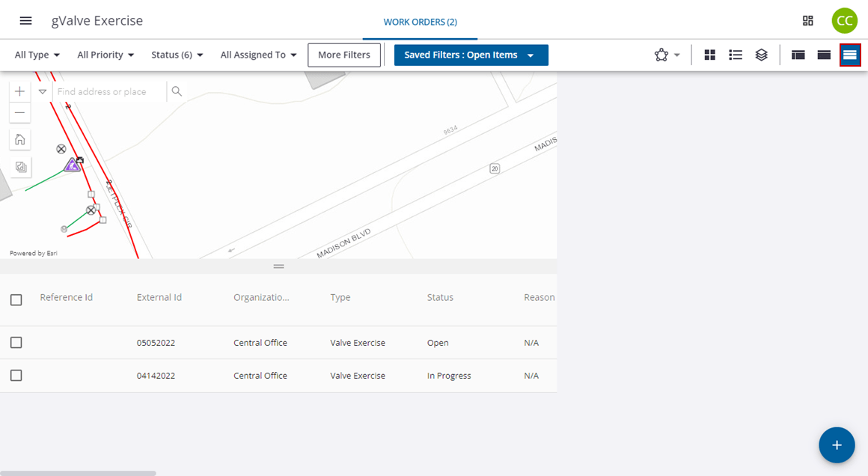Check the checkbox for work order 04142022
Screen dimensions: 868x476
[16, 375]
